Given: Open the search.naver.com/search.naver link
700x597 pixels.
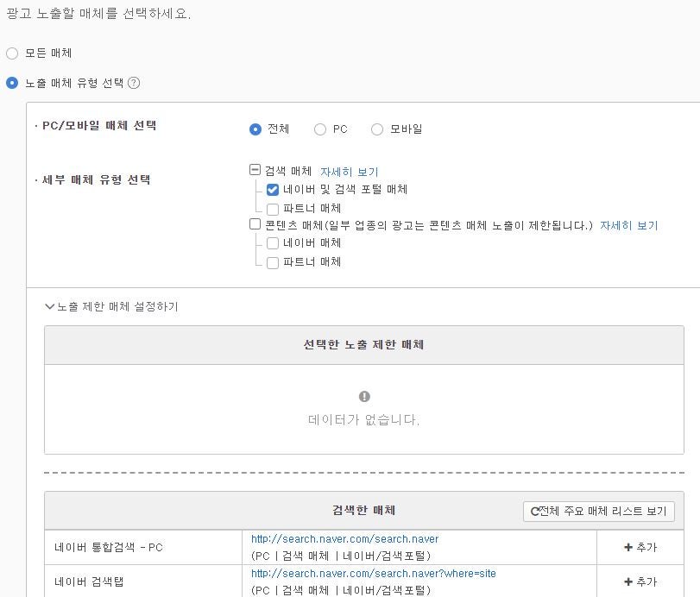Looking at the screenshot, I should [344, 539].
